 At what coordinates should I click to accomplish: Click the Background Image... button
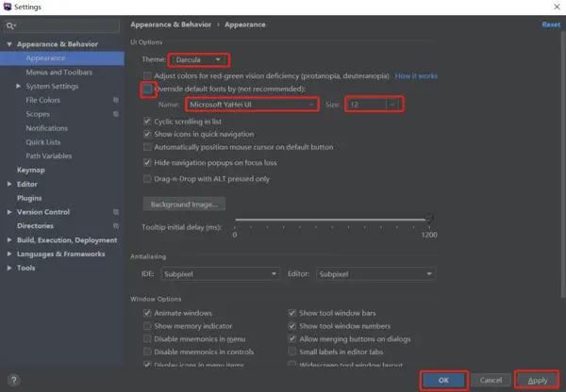pyautogui.click(x=184, y=204)
